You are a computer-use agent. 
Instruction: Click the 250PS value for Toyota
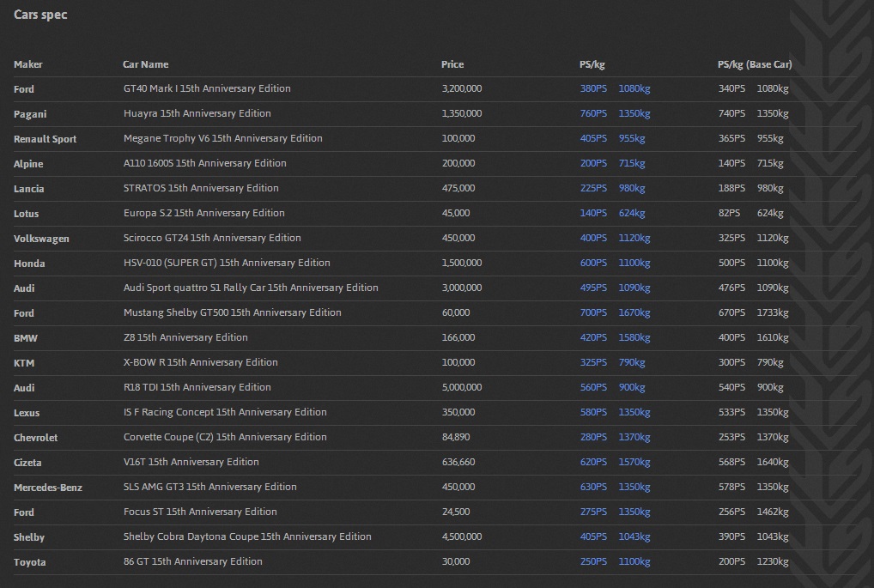[593, 561]
